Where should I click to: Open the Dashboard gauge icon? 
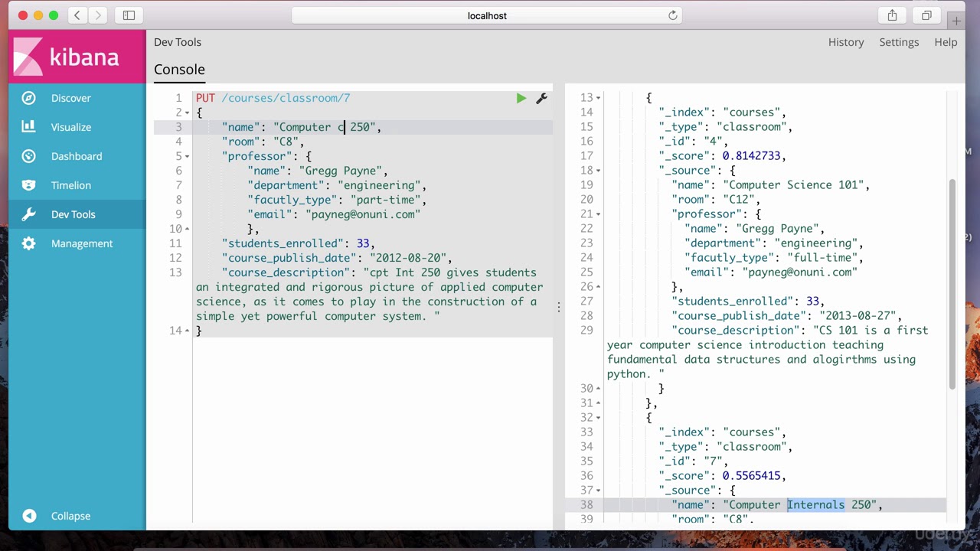tap(29, 156)
